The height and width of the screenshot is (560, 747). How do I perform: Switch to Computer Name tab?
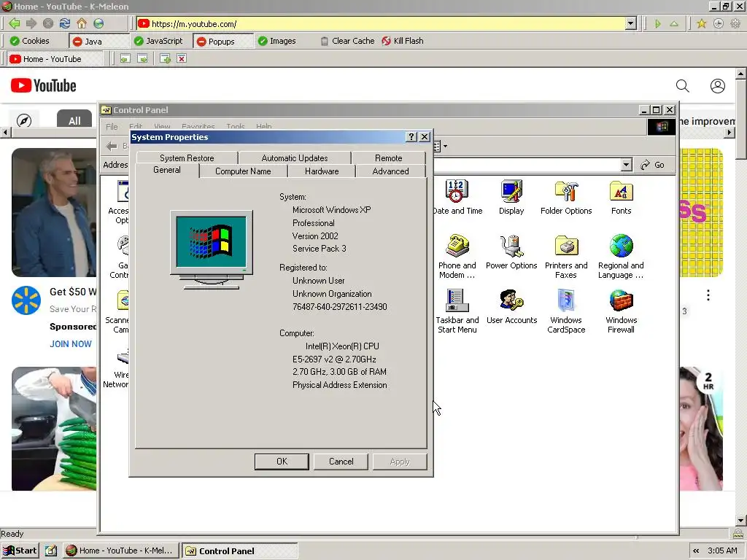tap(243, 171)
